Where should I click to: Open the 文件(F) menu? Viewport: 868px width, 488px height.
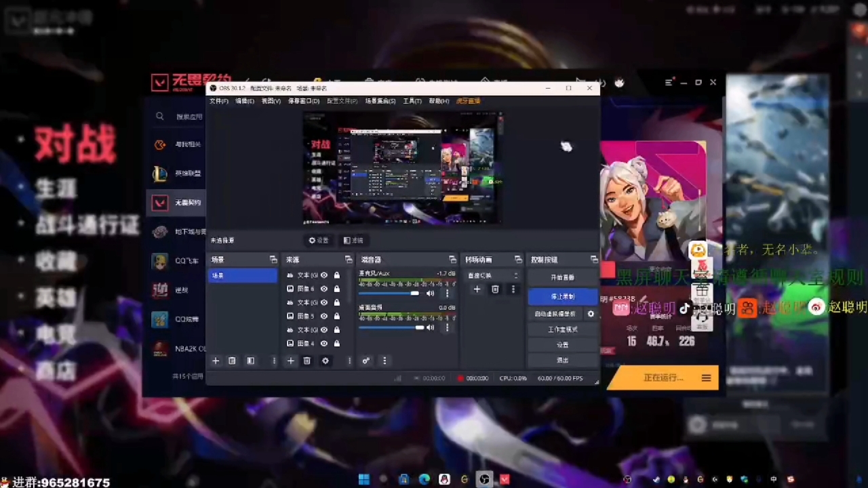[x=218, y=101]
